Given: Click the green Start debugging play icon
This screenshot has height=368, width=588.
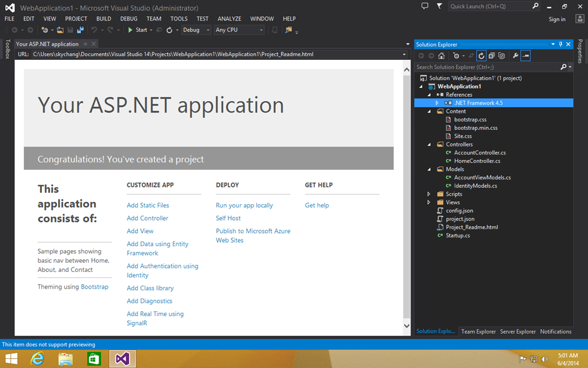Looking at the screenshot, I should point(130,30).
